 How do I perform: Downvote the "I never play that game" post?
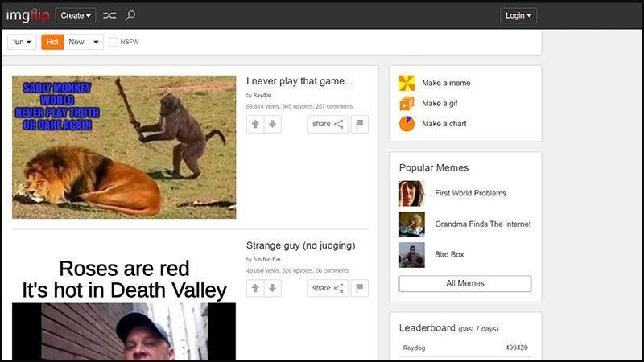pos(273,124)
